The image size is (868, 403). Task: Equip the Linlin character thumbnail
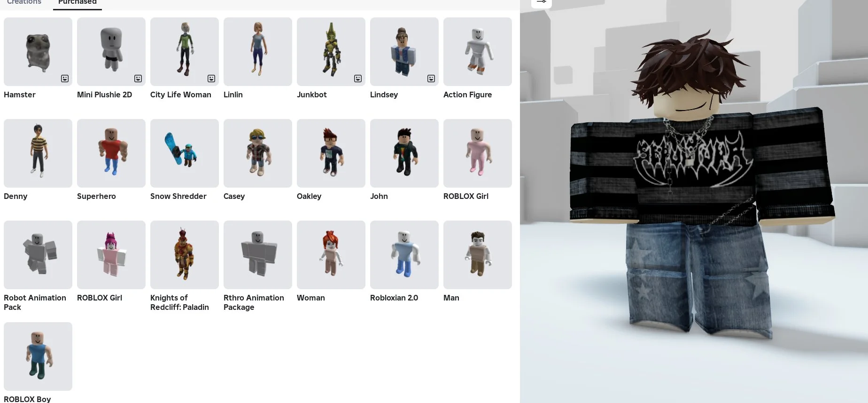coord(257,52)
